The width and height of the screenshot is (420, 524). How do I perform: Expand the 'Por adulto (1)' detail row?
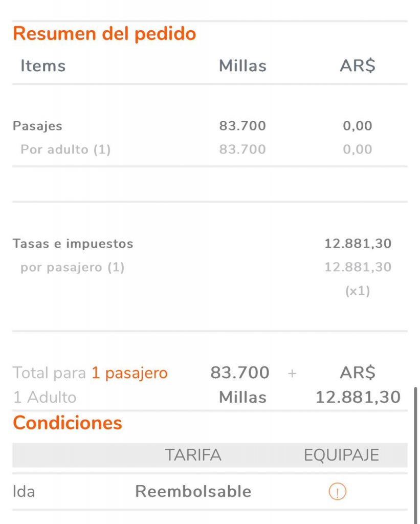210,149
